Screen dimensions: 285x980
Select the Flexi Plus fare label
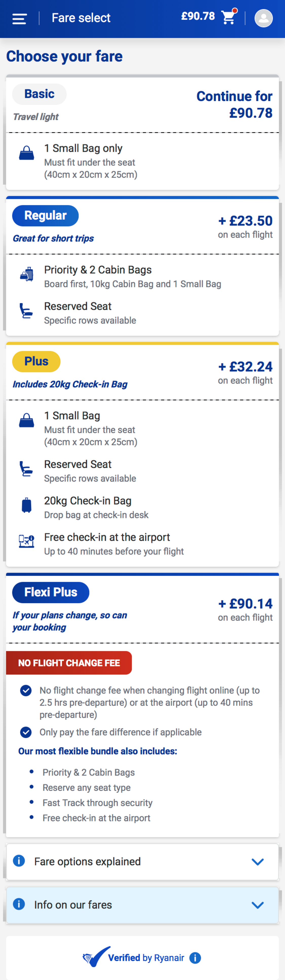51,592
